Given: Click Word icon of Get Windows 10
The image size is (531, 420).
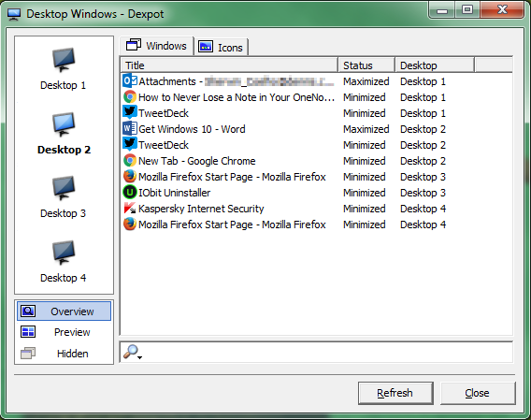Looking at the screenshot, I should (x=130, y=129).
